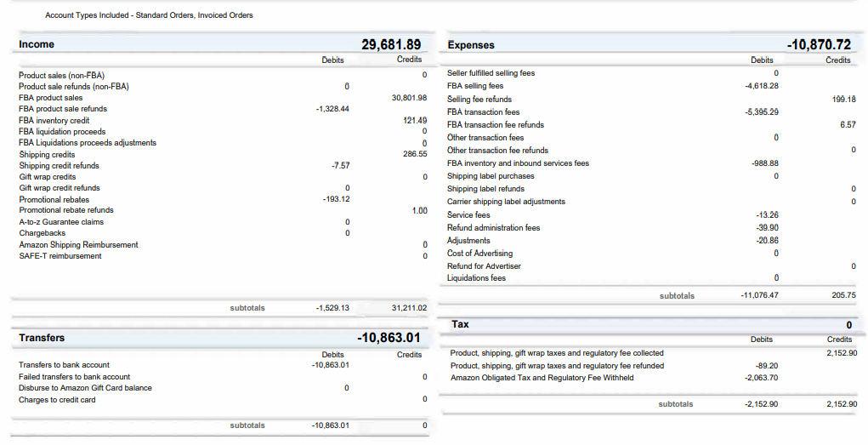Click 'Transfers to bank account' label
The width and height of the screenshot is (868, 445).
[x=64, y=365]
